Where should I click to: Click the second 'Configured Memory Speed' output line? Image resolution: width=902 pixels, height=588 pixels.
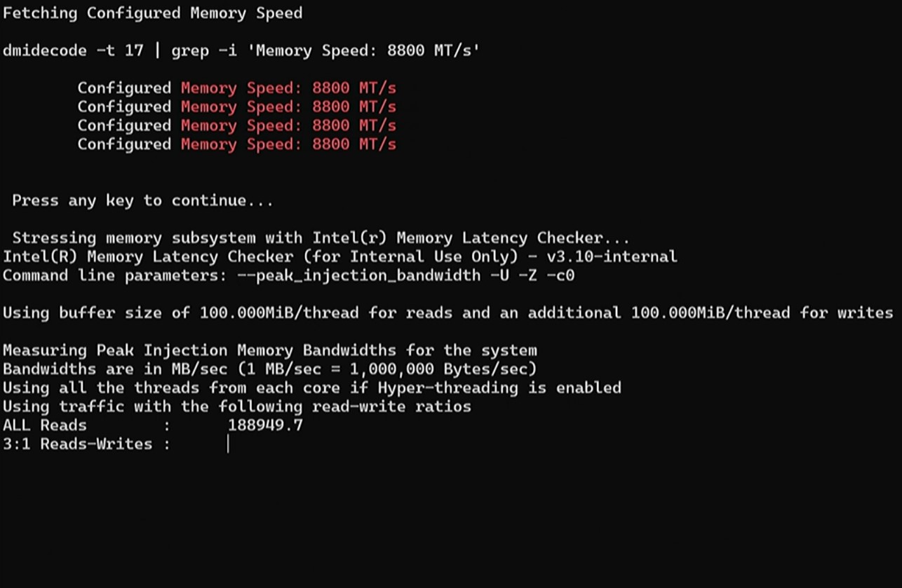(x=236, y=107)
